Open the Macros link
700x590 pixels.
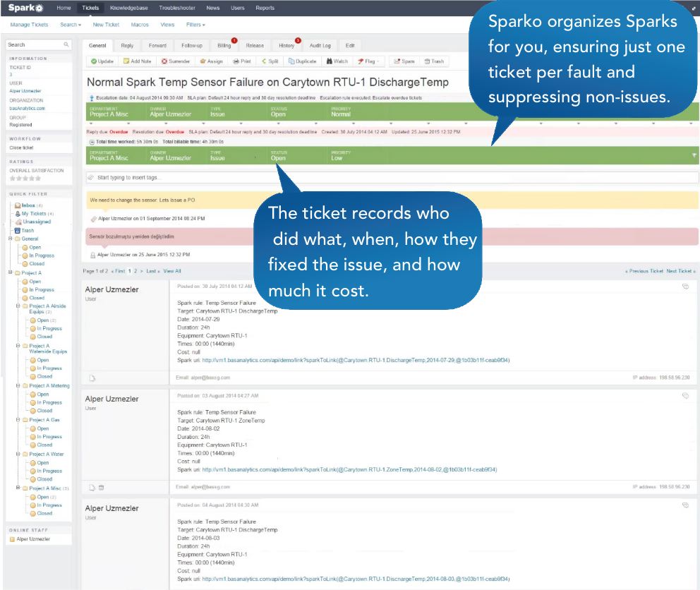click(140, 25)
